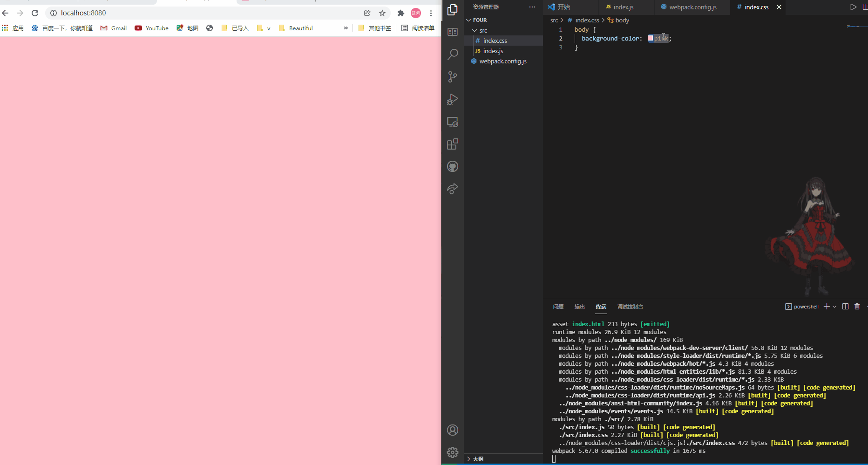The width and height of the screenshot is (868, 465).
Task: Collapse the FOUR workspace folder
Action: pos(468,20)
